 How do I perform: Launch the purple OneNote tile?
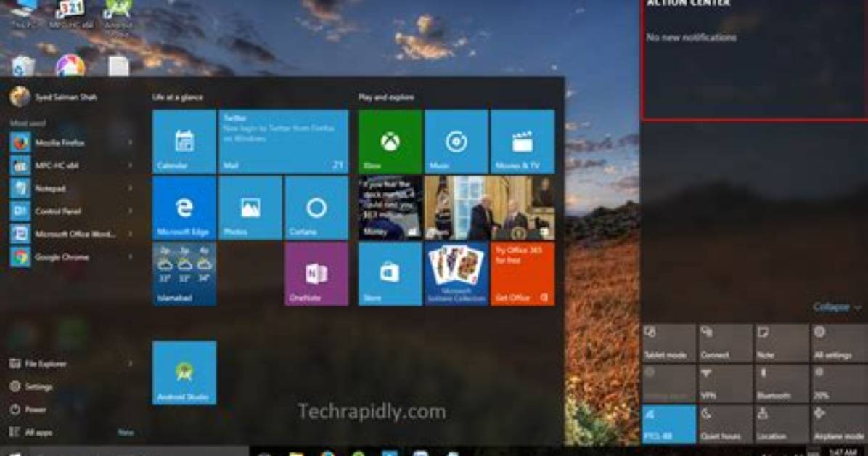coord(316,274)
